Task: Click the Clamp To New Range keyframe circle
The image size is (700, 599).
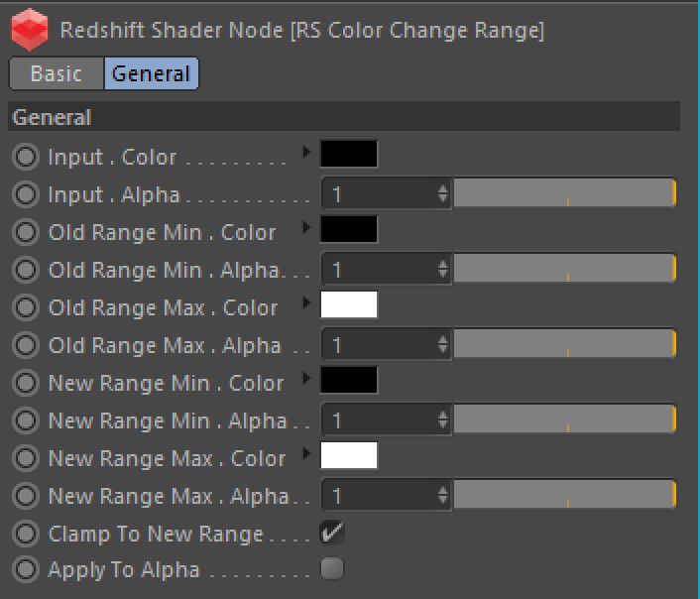Action: click(26, 534)
